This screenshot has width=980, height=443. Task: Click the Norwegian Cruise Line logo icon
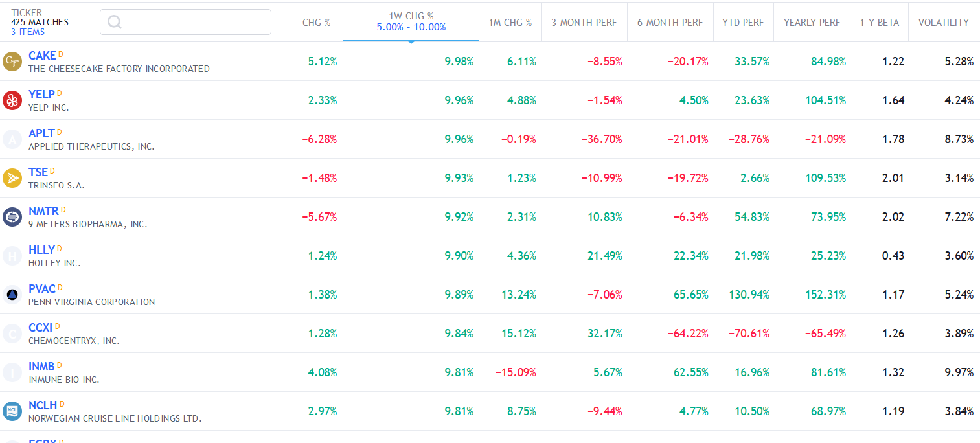point(12,411)
